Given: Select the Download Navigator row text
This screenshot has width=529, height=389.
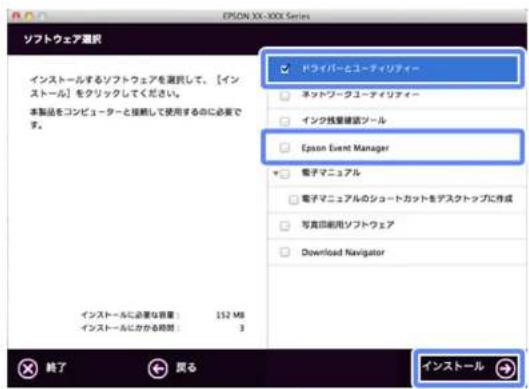Looking at the screenshot, I should tap(343, 252).
